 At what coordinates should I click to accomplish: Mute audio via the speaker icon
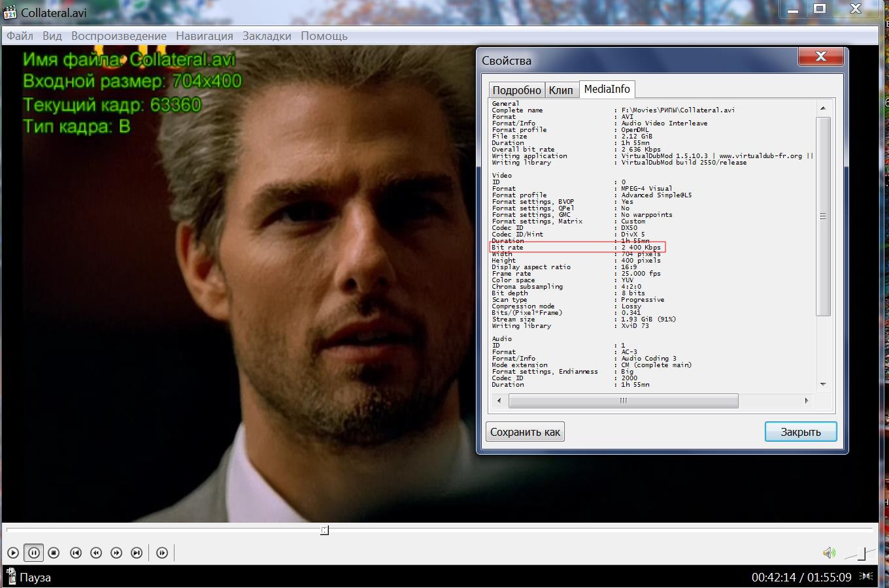pos(829,553)
